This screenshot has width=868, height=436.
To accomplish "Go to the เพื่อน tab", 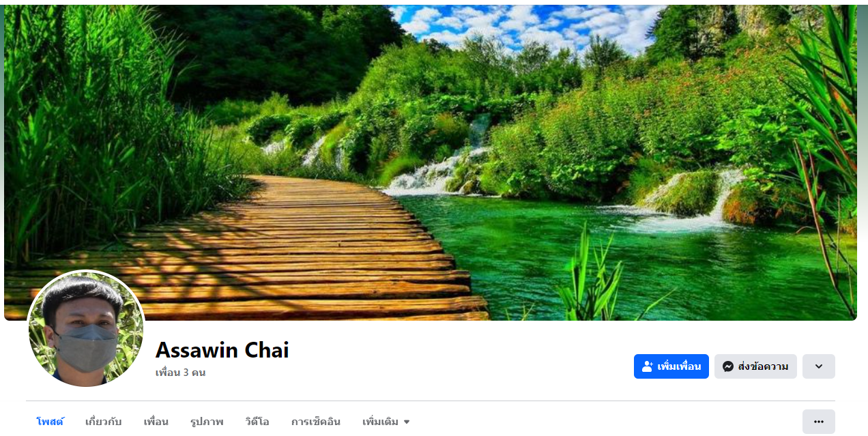I will [x=156, y=422].
